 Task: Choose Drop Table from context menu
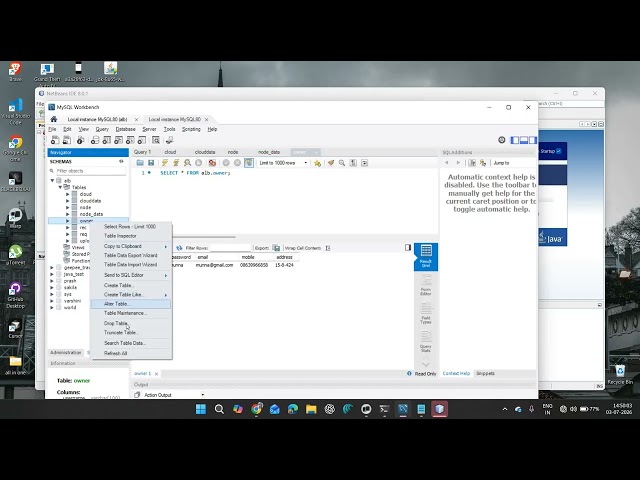pos(131,323)
